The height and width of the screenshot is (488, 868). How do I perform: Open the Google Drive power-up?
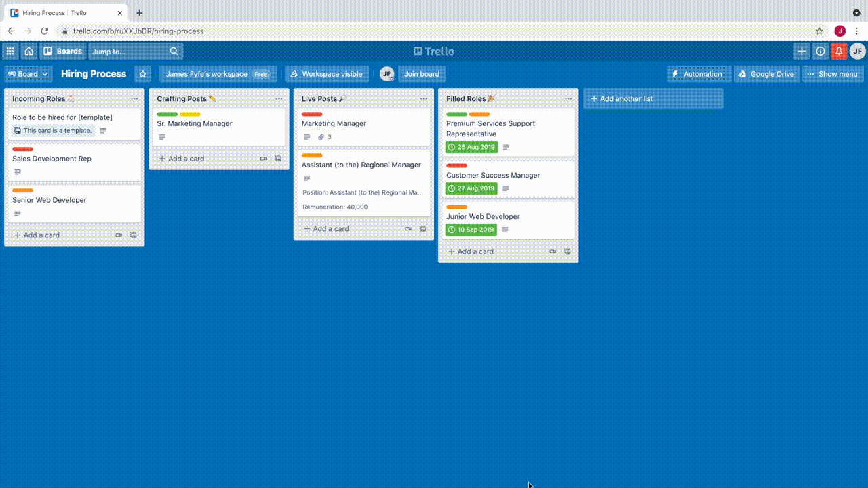pos(766,74)
